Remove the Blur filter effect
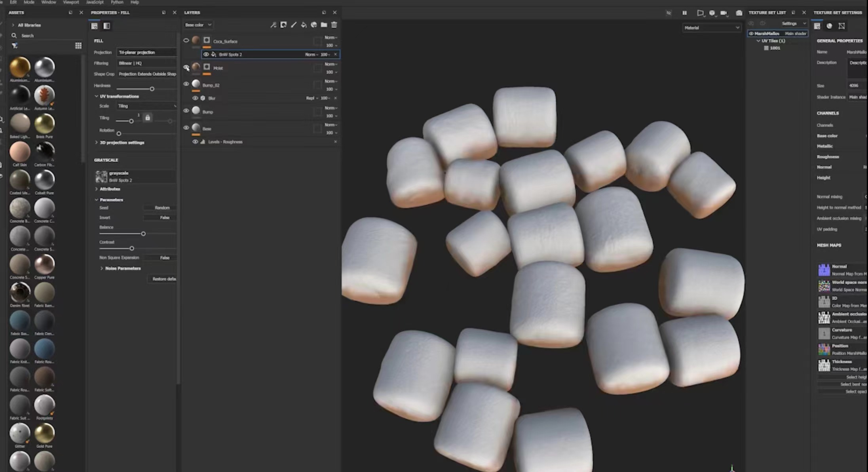This screenshot has height=472, width=868. (335, 98)
